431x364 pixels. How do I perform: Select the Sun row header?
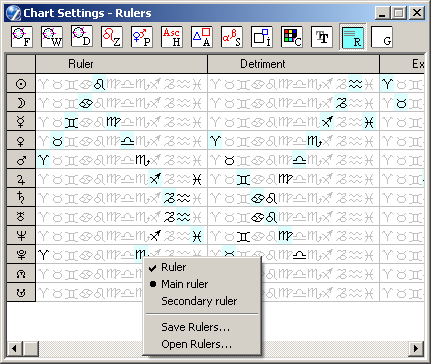coord(21,84)
